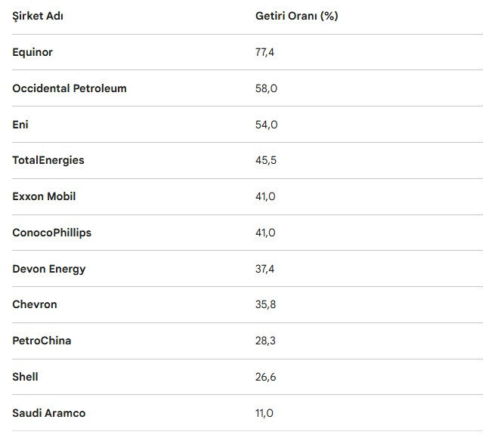Click the 37,4 value for Devon Energy
The width and height of the screenshot is (504, 438).
266,269
